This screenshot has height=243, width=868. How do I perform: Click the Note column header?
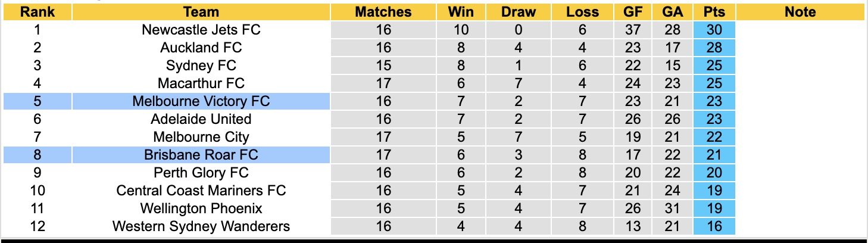[x=800, y=12]
